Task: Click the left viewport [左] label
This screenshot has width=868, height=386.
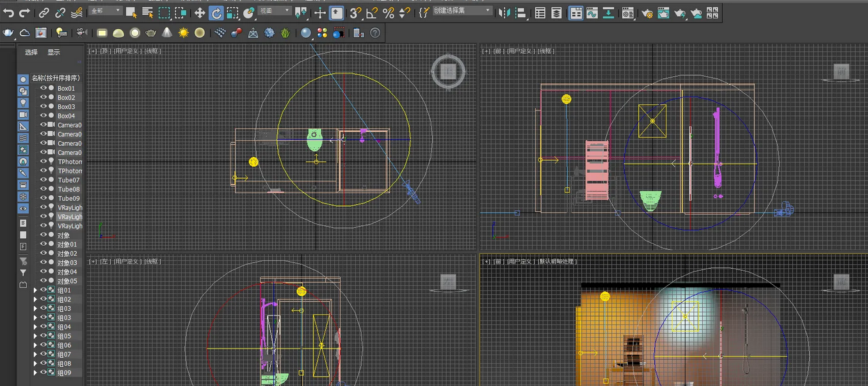Action: [x=105, y=261]
